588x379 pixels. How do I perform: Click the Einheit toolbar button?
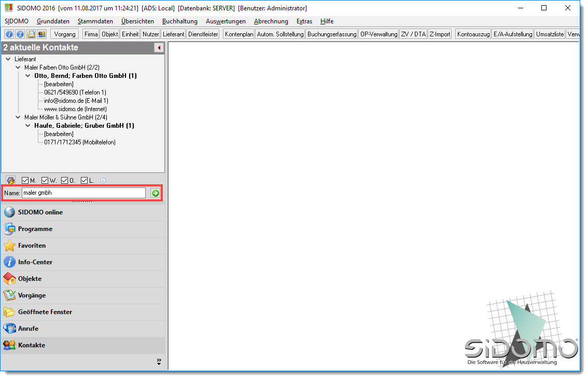pyautogui.click(x=130, y=34)
